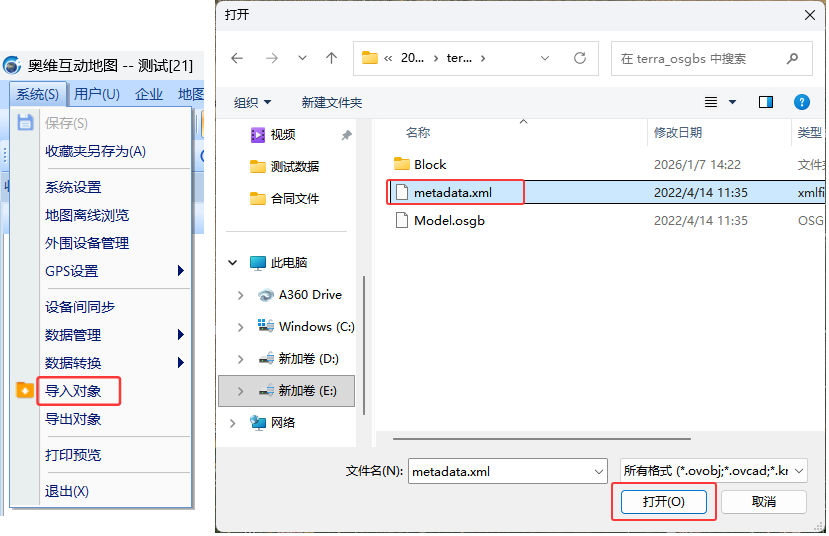Open the blue help icon
This screenshot has height=536, width=829.
pyautogui.click(x=802, y=102)
